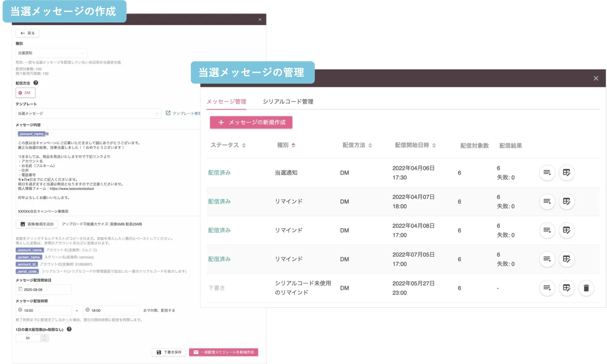Open message list icon in 下書き draft row
607x364 pixels.
coord(547,288)
